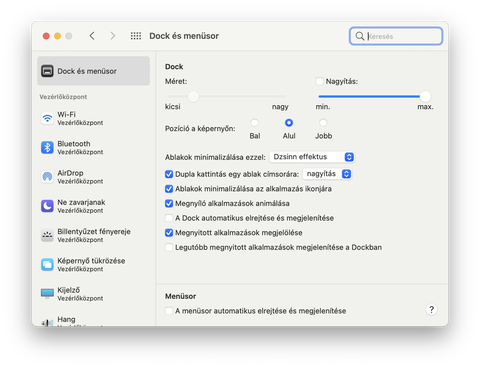This screenshot has height=368, width=480.
Task: Click the Ne zavarjanak moon icon
Action: coord(47,206)
